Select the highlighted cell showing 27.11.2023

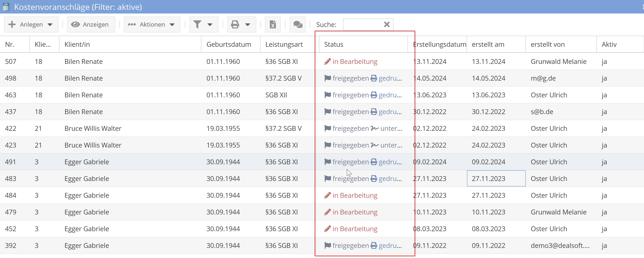[x=496, y=178]
